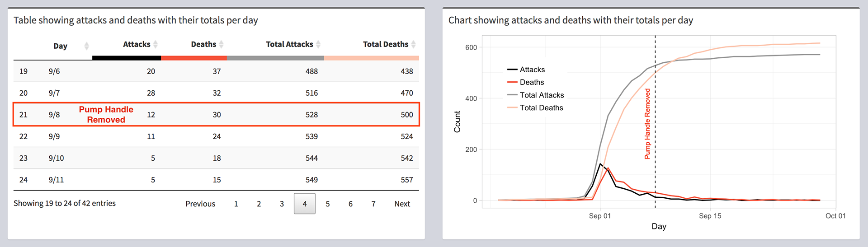Click the current page 4 button
The height and width of the screenshot is (247, 868).
(x=305, y=204)
